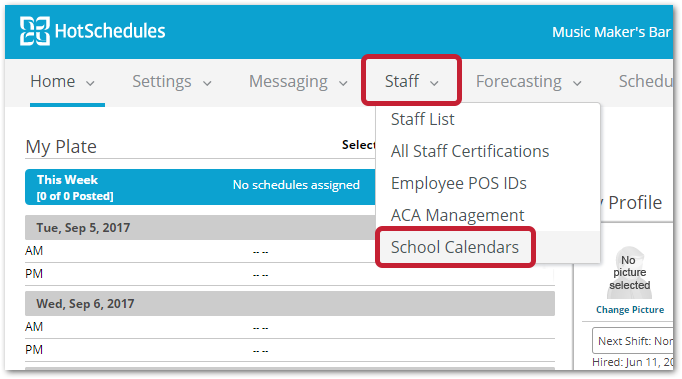Expand the Messaging menu chevron
This screenshot has width=682, height=379.
pos(343,83)
